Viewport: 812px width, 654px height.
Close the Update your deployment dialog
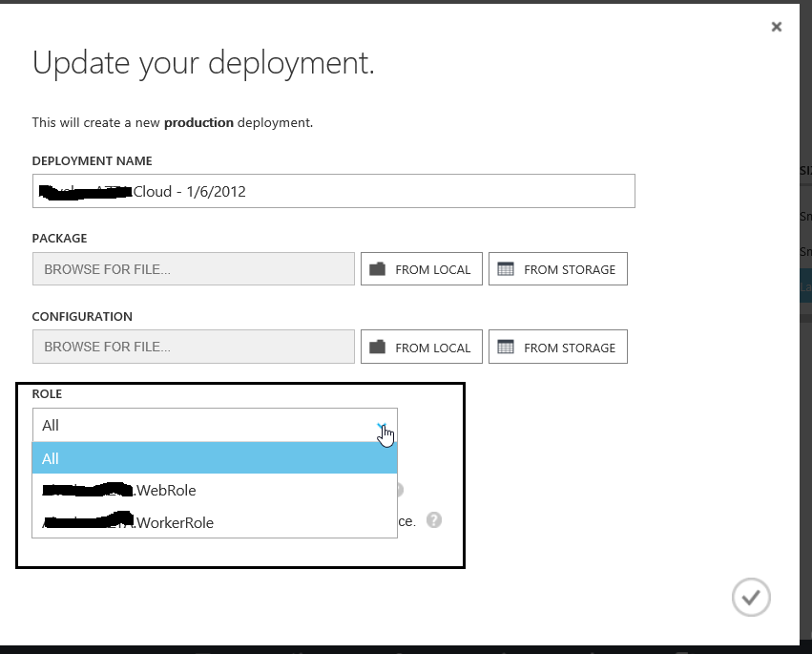click(777, 27)
